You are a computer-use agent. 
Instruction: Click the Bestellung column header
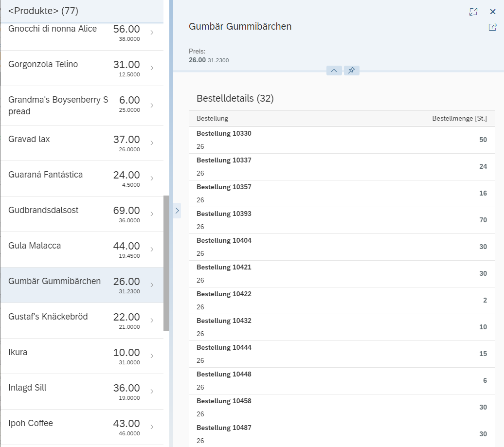pyautogui.click(x=212, y=119)
